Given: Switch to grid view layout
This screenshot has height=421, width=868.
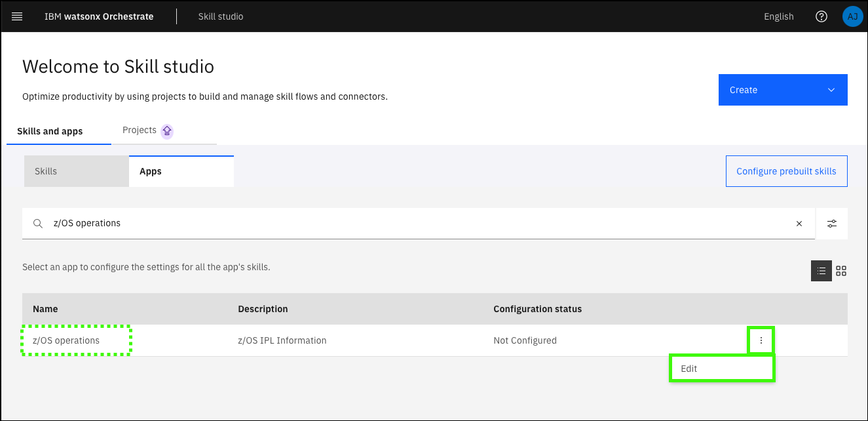Looking at the screenshot, I should tap(841, 271).
